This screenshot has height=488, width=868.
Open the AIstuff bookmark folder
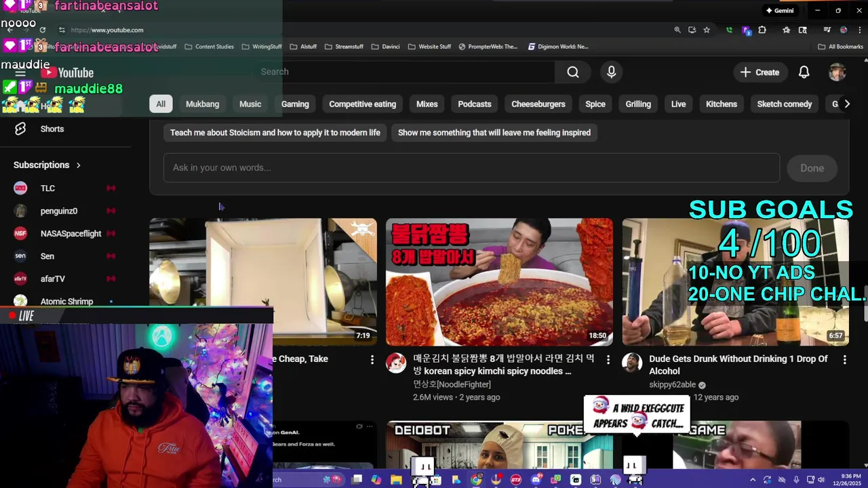click(x=303, y=47)
